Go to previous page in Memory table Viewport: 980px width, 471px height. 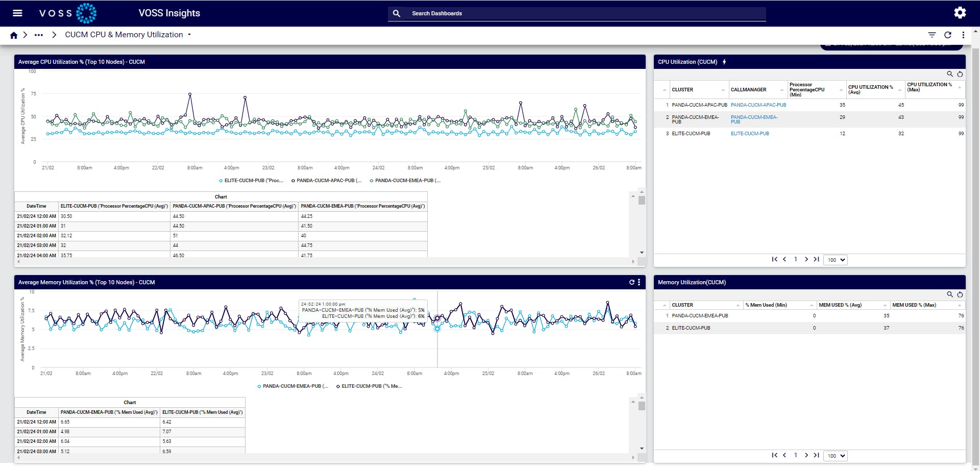point(785,455)
